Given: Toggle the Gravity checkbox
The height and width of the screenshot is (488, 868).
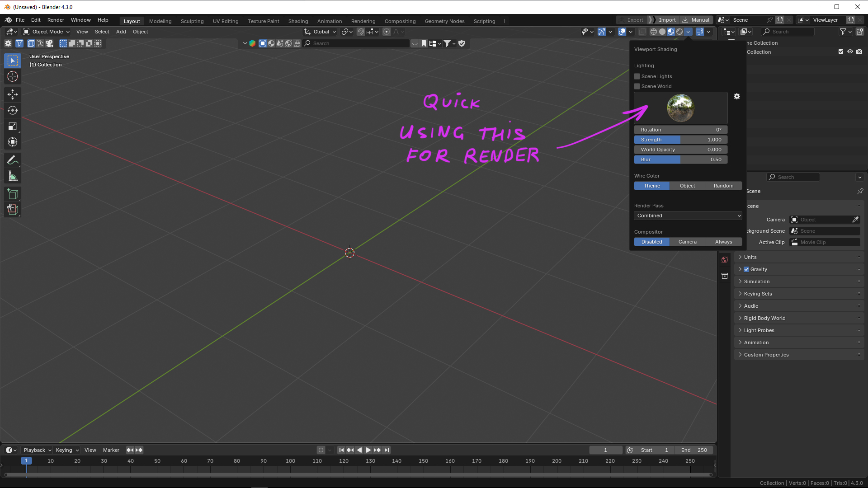Looking at the screenshot, I should coord(746,269).
